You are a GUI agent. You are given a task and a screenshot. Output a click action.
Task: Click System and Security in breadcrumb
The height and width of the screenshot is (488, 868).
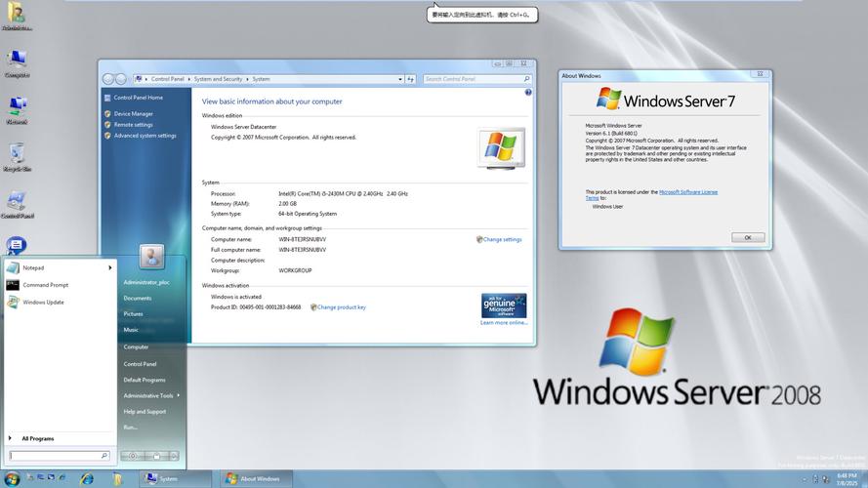tap(218, 79)
